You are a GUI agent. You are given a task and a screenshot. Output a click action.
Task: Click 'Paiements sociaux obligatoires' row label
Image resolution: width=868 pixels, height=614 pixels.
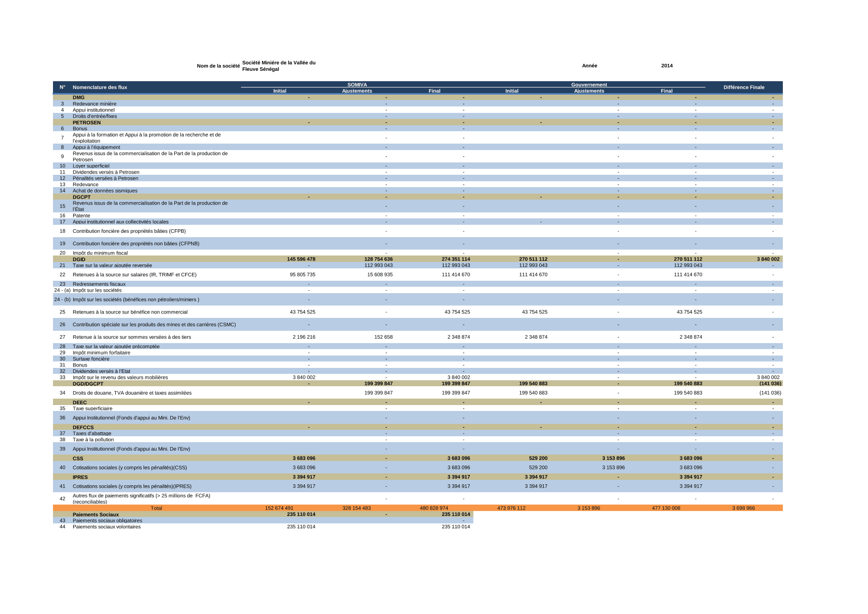(107, 521)
